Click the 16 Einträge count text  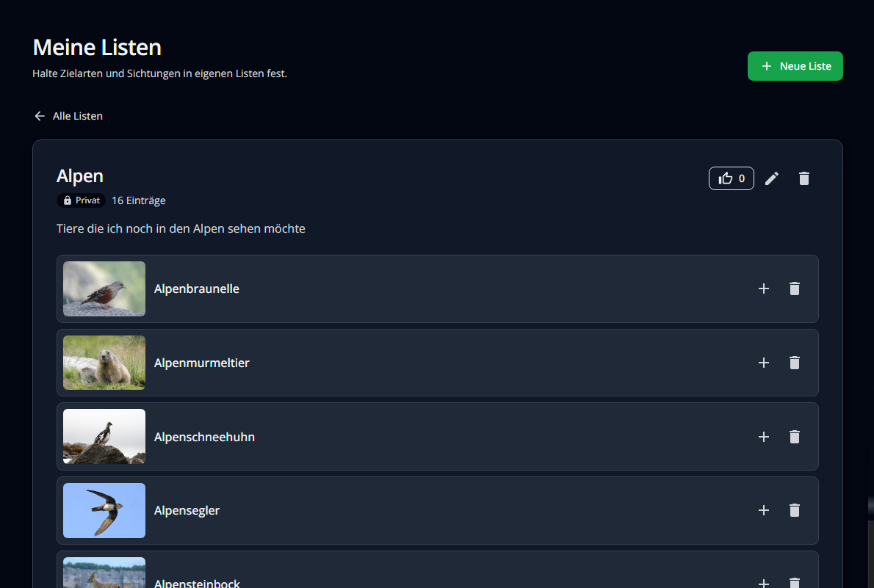(x=139, y=200)
